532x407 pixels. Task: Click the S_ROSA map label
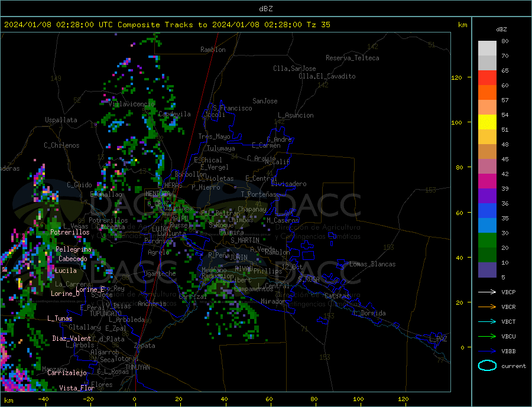pyautogui.click(x=309, y=279)
